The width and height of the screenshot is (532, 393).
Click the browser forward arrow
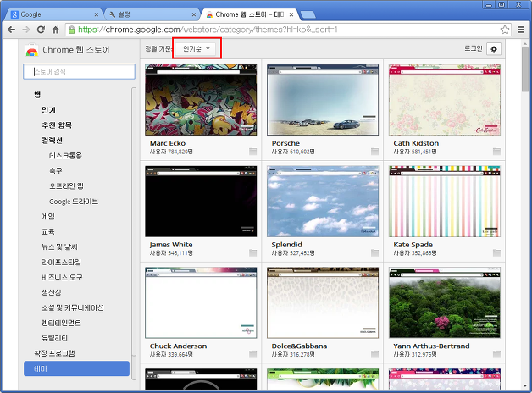26,30
